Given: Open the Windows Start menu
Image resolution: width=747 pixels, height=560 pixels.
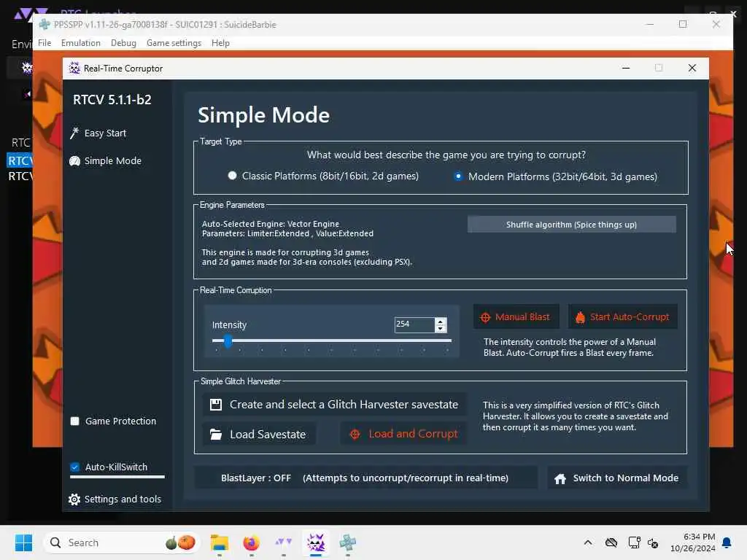Looking at the screenshot, I should click(23, 542).
